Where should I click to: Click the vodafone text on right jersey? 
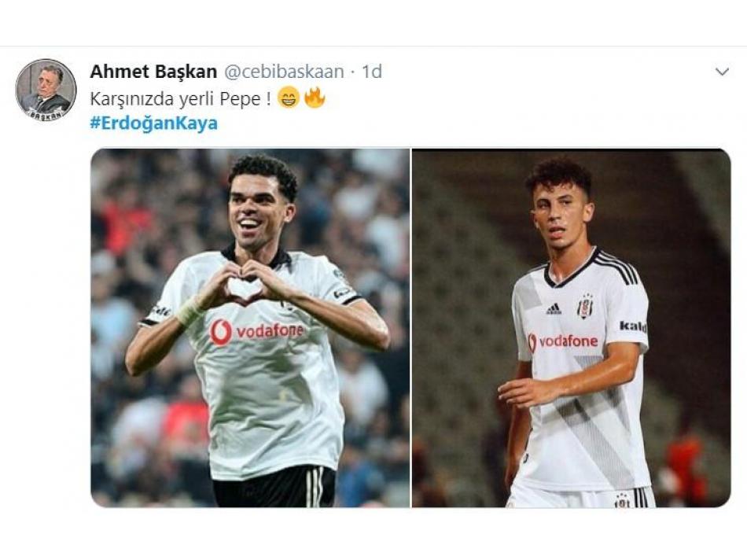tap(568, 341)
